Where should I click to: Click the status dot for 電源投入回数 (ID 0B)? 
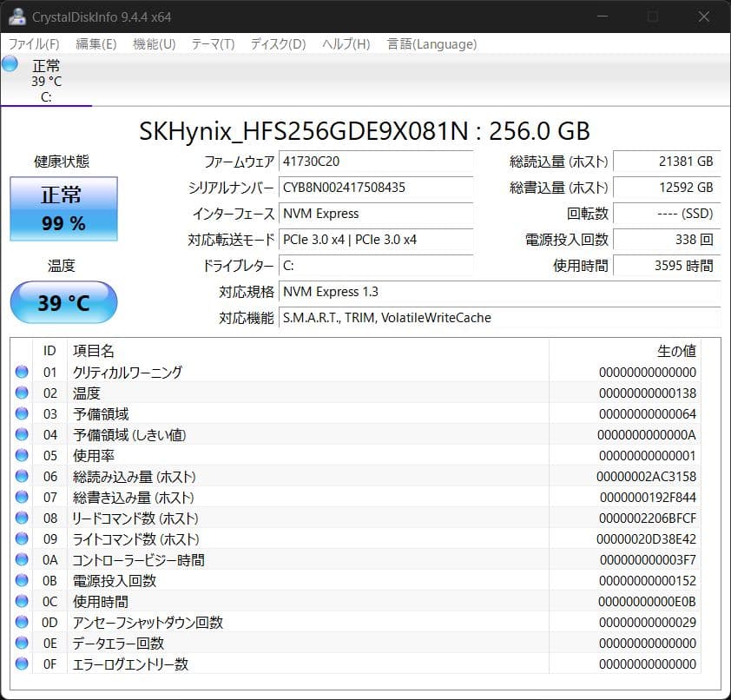tap(22, 580)
